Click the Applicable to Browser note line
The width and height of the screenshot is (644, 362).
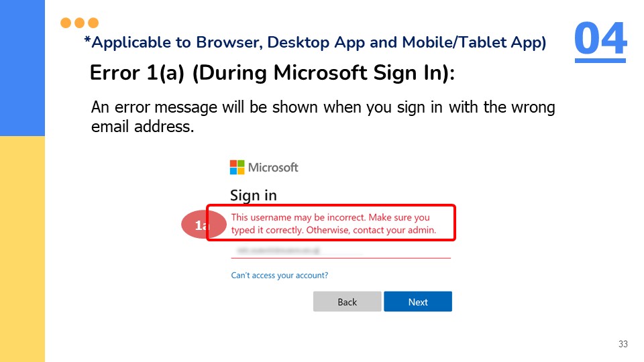(315, 42)
